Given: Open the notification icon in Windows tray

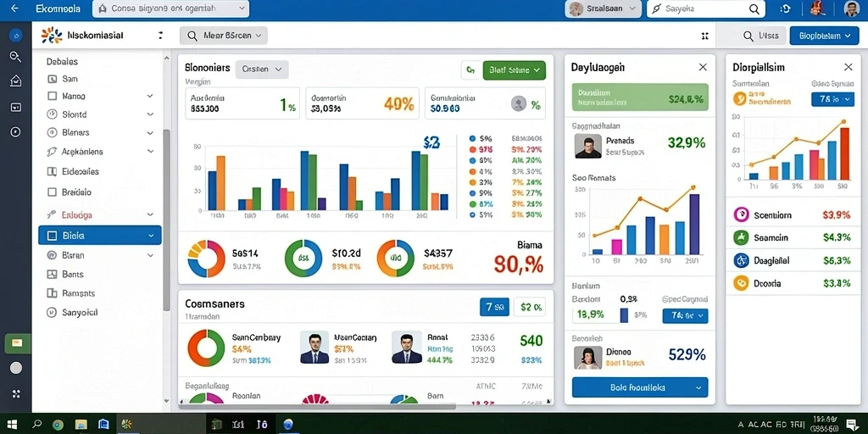Looking at the screenshot, I should pos(851,425).
